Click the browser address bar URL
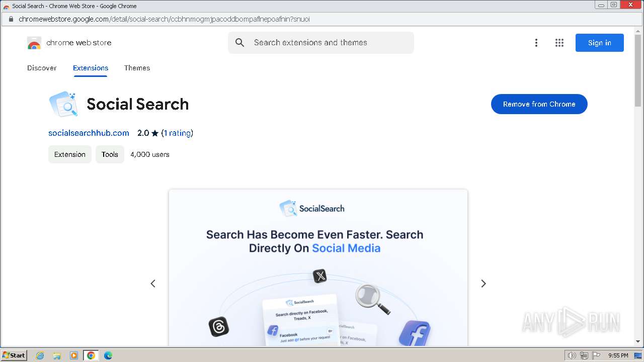 pyautogui.click(x=164, y=19)
